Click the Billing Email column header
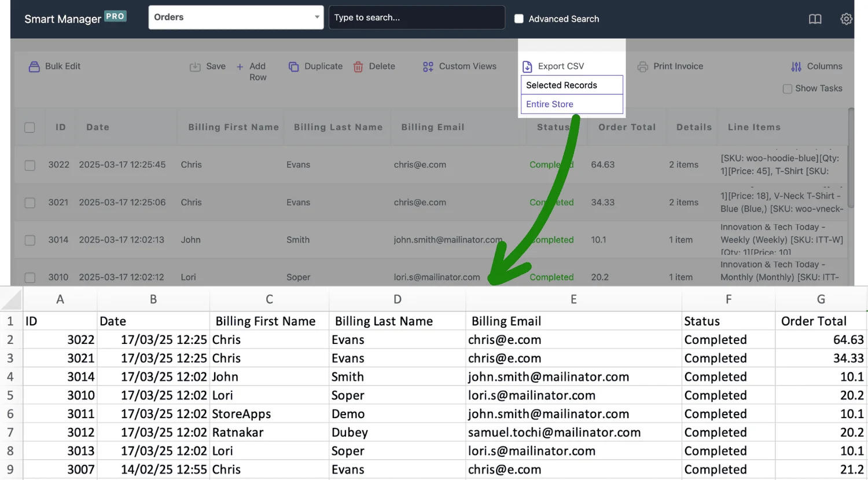Screen dimensions: 868x480 [433, 127]
